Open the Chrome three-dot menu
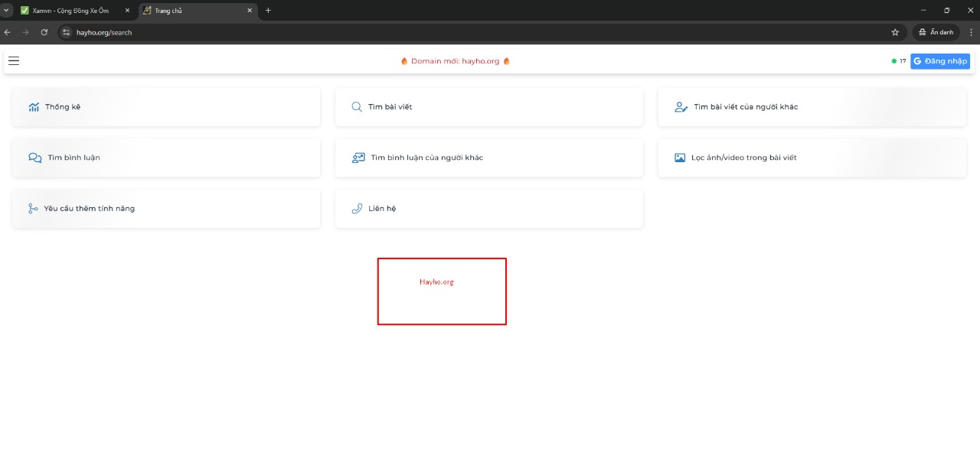This screenshot has height=449, width=980. [x=971, y=32]
